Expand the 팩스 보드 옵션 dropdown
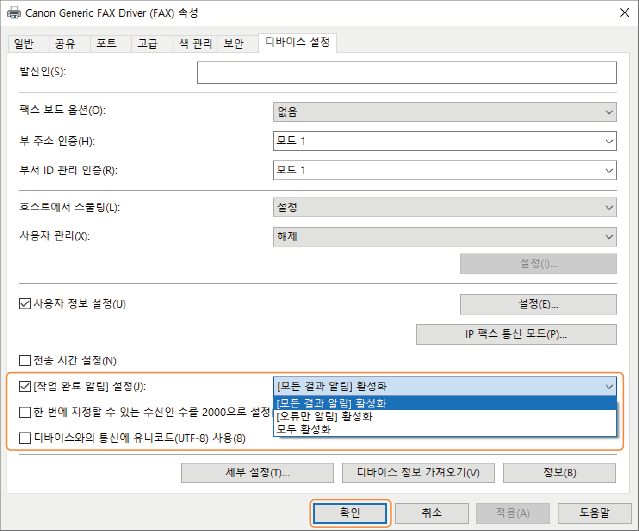Screen dimensions: 639x531 pos(444,111)
